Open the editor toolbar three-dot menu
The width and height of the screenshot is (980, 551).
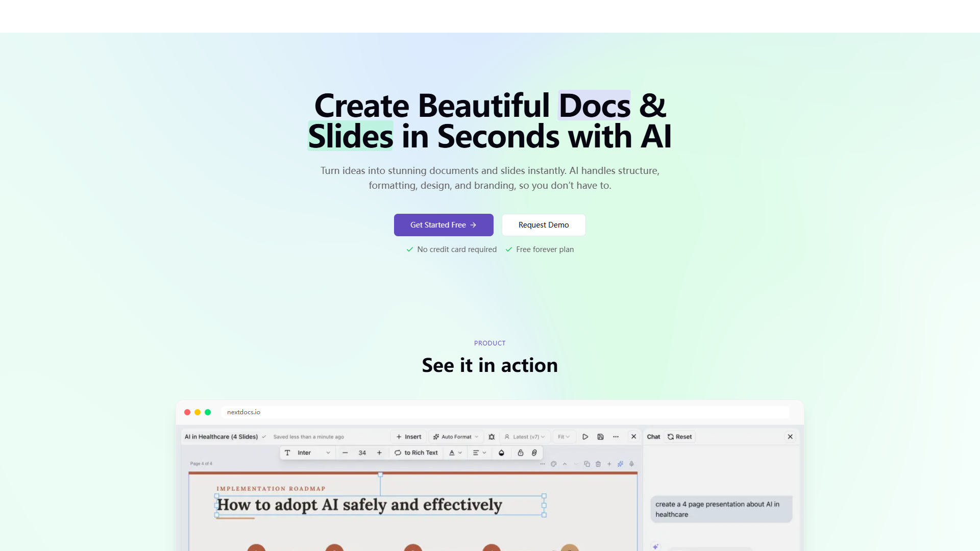[616, 437]
